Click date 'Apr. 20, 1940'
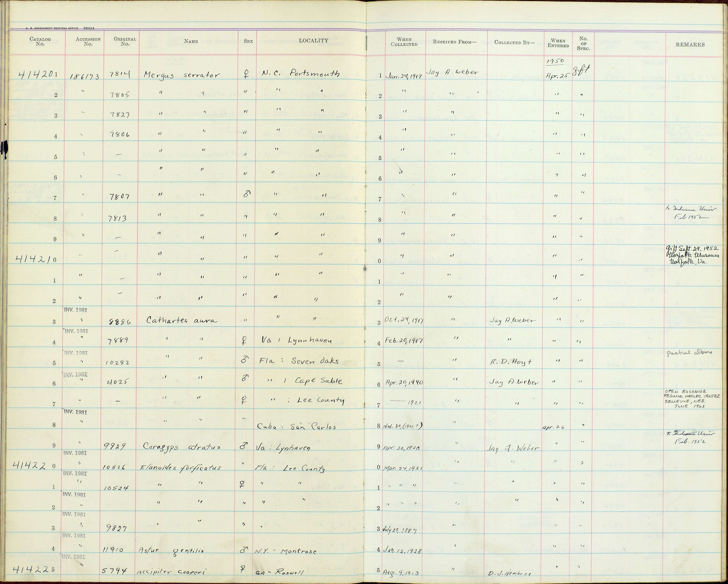The width and height of the screenshot is (728, 584). (x=404, y=383)
